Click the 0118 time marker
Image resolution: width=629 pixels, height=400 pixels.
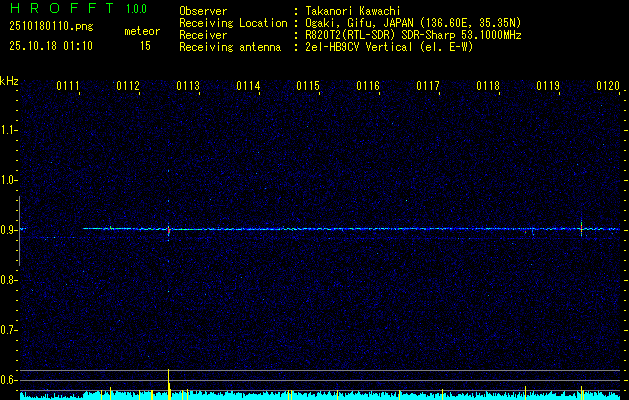[x=488, y=86]
